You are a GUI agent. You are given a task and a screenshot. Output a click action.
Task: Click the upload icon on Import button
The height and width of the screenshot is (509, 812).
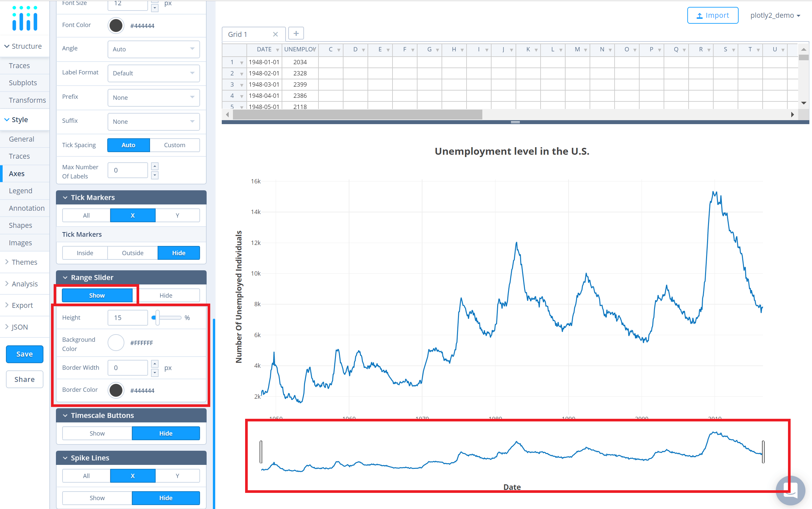[x=700, y=16]
